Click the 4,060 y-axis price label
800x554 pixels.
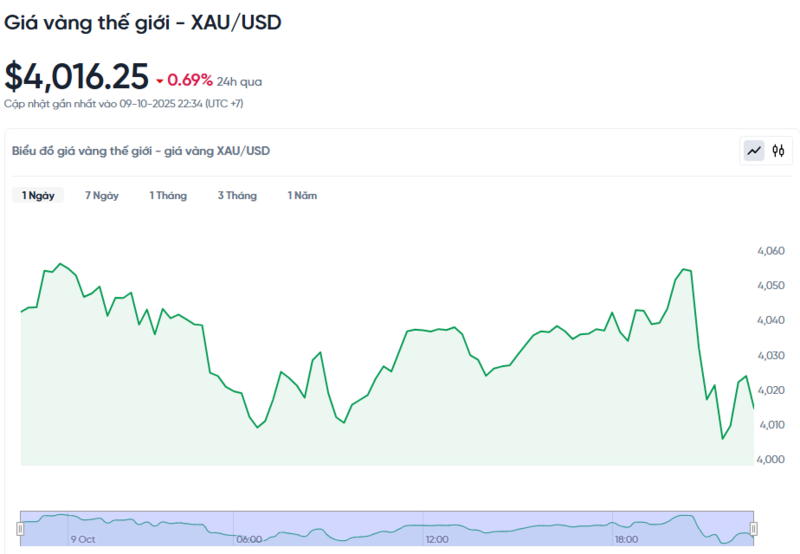pyautogui.click(x=771, y=251)
